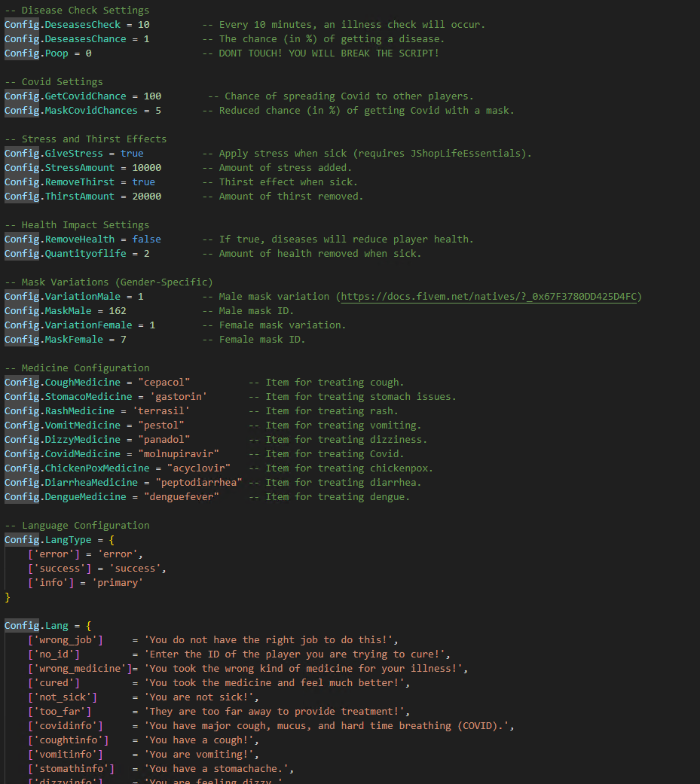Click the ['error'] key in LangType
The height and width of the screenshot is (784, 700).
tap(53, 554)
